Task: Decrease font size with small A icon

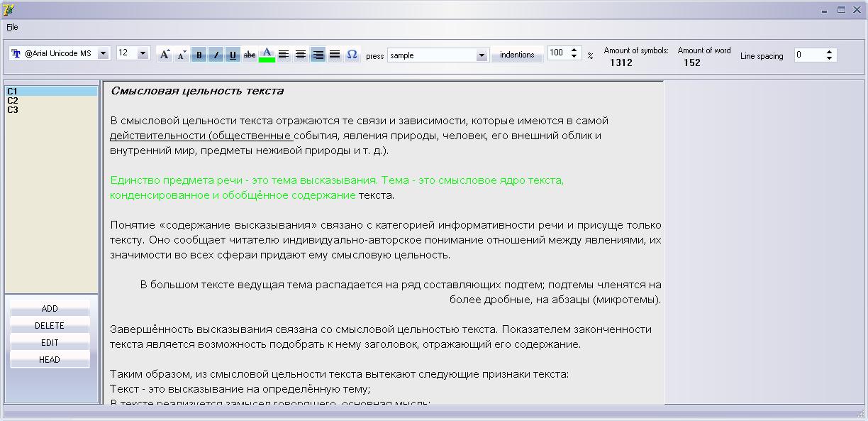Action: 182,53
